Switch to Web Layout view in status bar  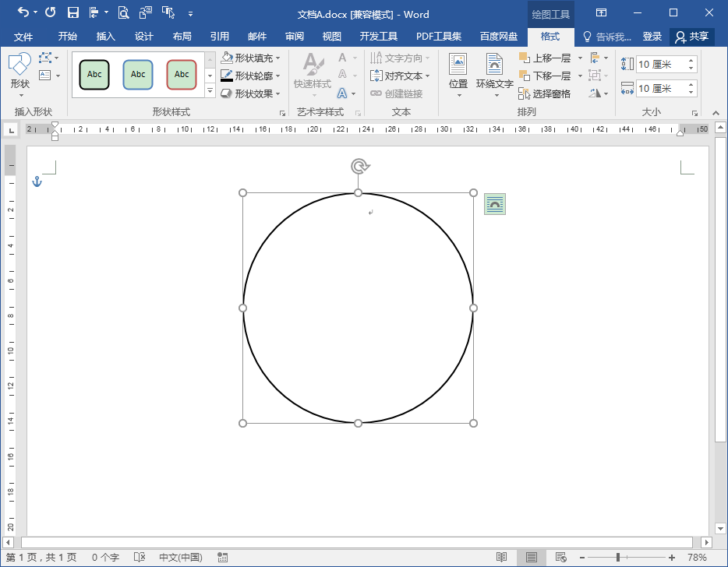pos(560,558)
